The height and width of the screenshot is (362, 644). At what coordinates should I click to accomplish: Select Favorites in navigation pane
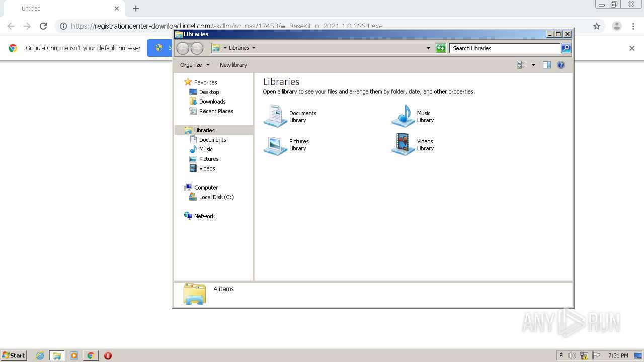point(205,82)
